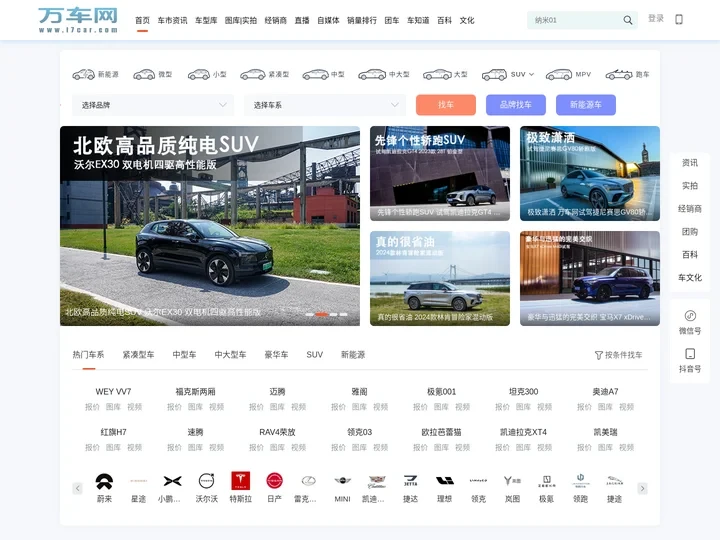Viewport: 720px width, 540px height.
Task: Click 车文化 in right sidebar
Action: (x=690, y=277)
